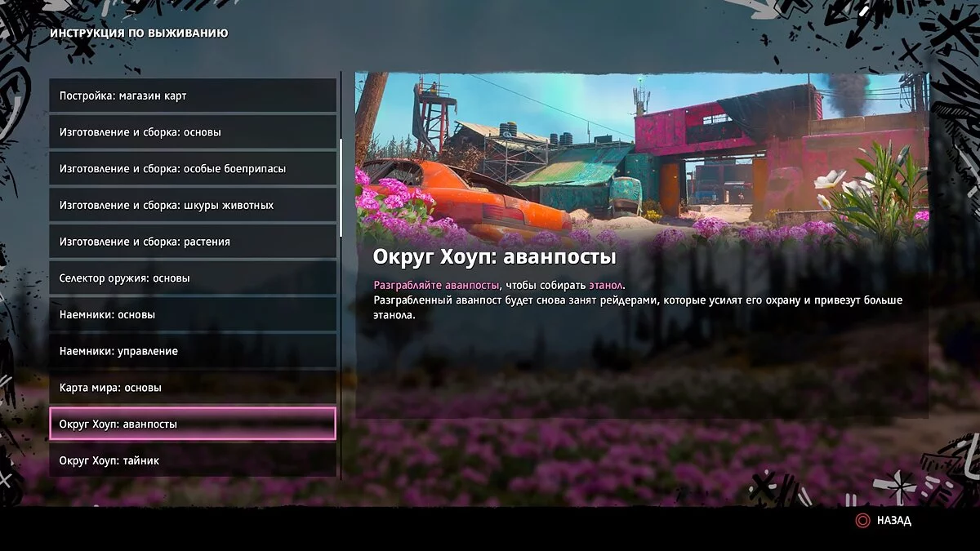The width and height of the screenshot is (980, 551).
Task: Click the outpost preview image
Action: tap(641, 155)
